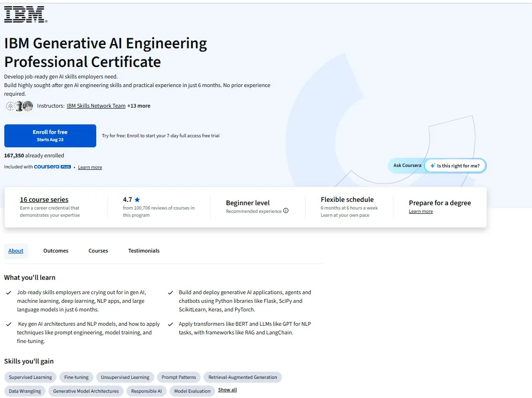Click the IBM logo
532x398 pixels.
26,14
